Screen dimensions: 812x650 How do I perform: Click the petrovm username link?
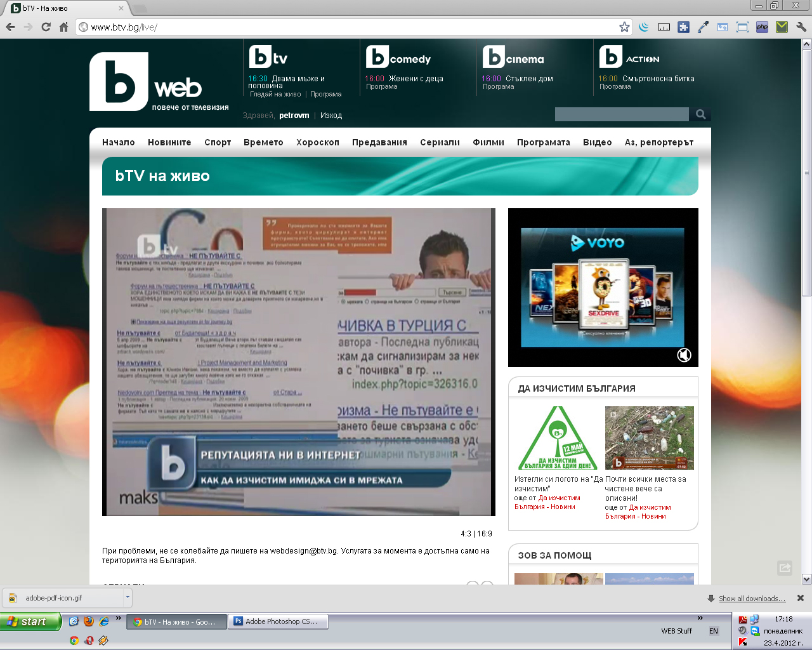(x=294, y=116)
